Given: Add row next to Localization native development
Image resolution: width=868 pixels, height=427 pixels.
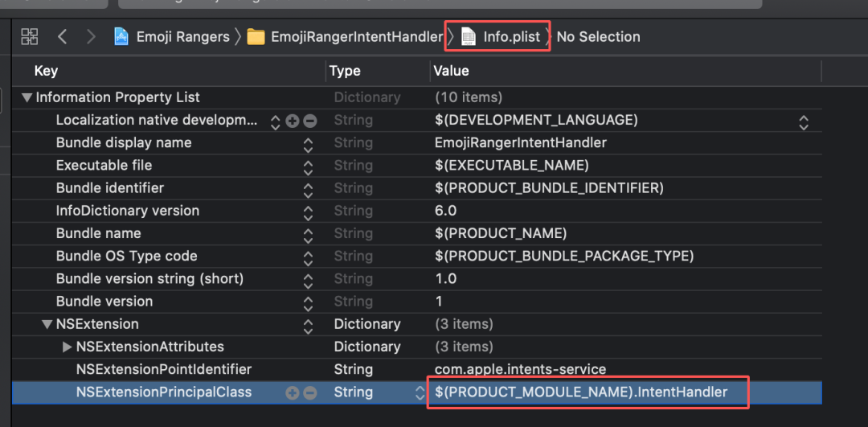Looking at the screenshot, I should (293, 121).
